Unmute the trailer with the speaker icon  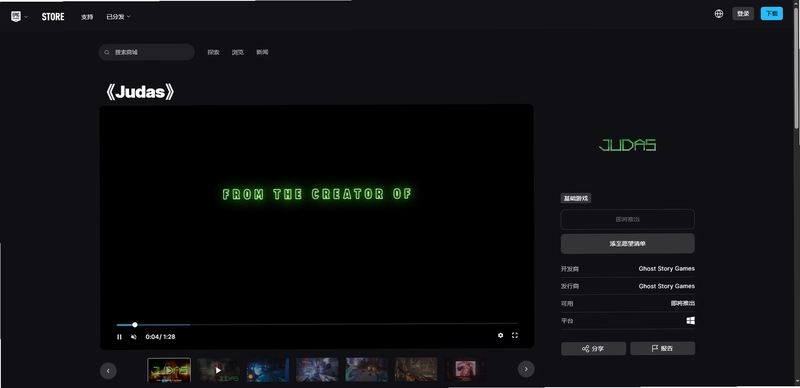134,337
